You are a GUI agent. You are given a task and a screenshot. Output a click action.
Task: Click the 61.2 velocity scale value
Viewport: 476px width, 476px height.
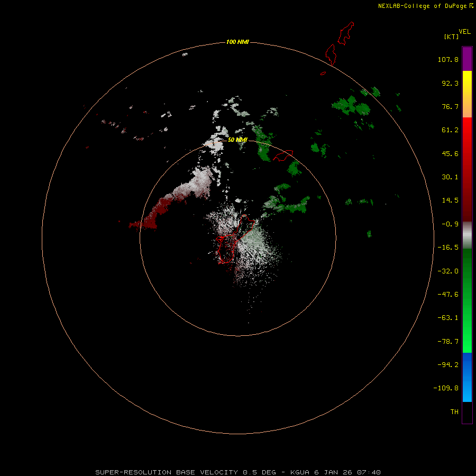450,130
